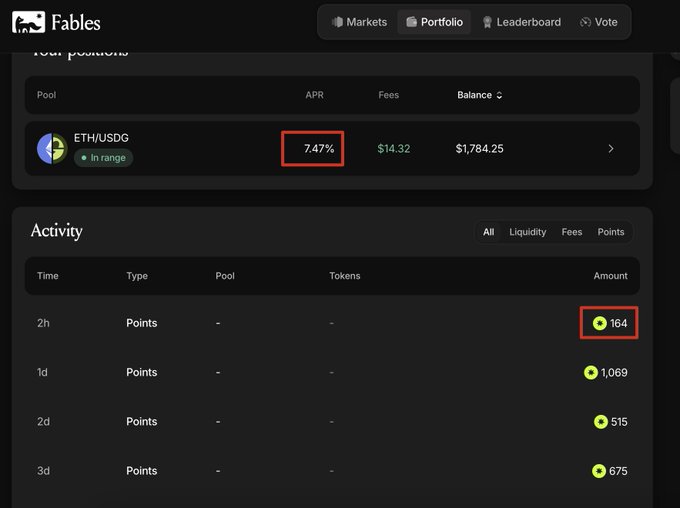Select the 1,069 points amount
Screen dimensions: 680x508
tap(614, 372)
